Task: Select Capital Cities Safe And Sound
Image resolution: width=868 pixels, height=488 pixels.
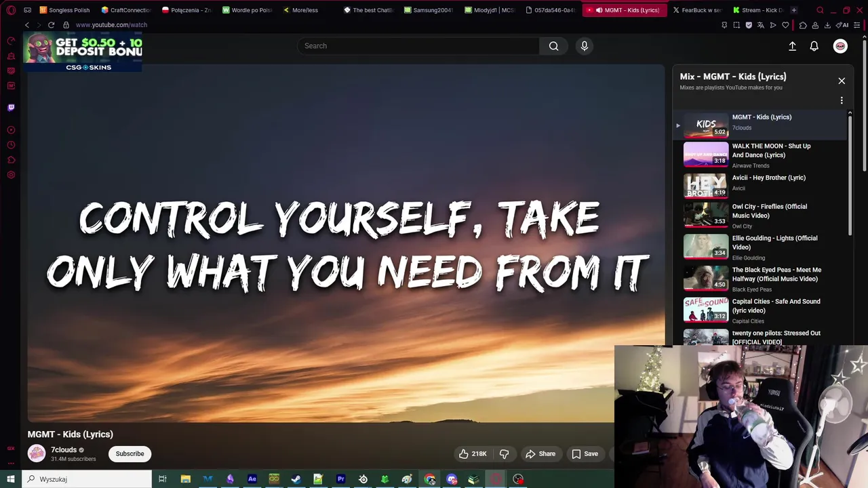Action: pos(759,310)
